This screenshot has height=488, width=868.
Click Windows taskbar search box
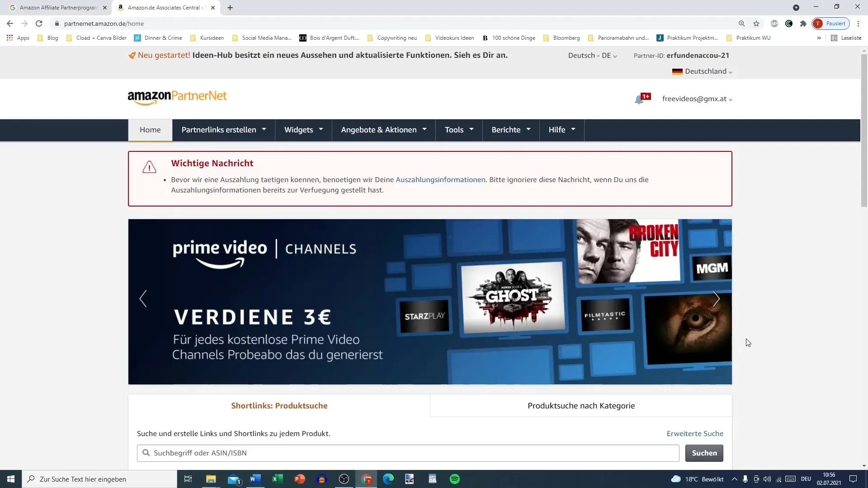click(x=99, y=479)
